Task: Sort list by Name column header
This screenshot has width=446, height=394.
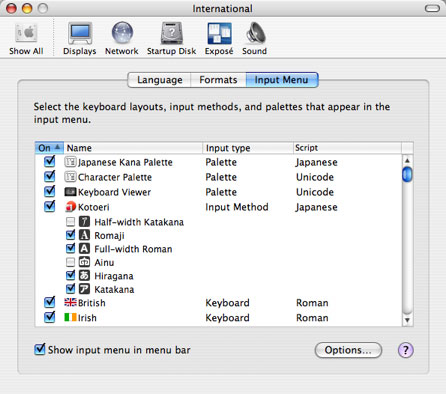Action: tap(133, 148)
